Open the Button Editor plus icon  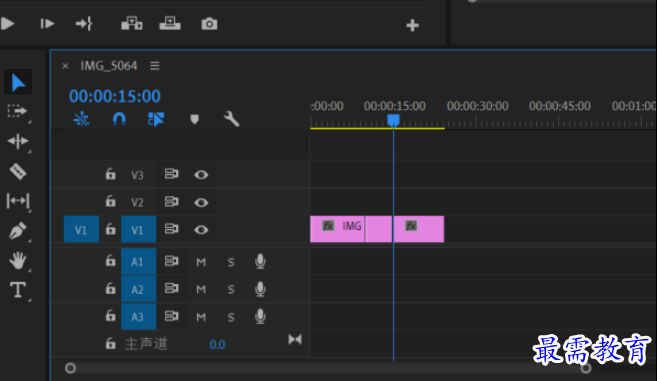click(412, 25)
